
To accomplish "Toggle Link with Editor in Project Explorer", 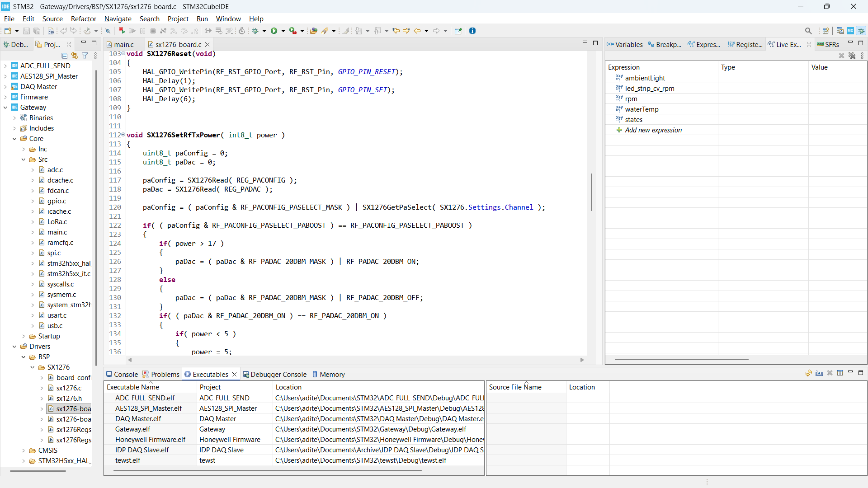I will tap(75, 56).
